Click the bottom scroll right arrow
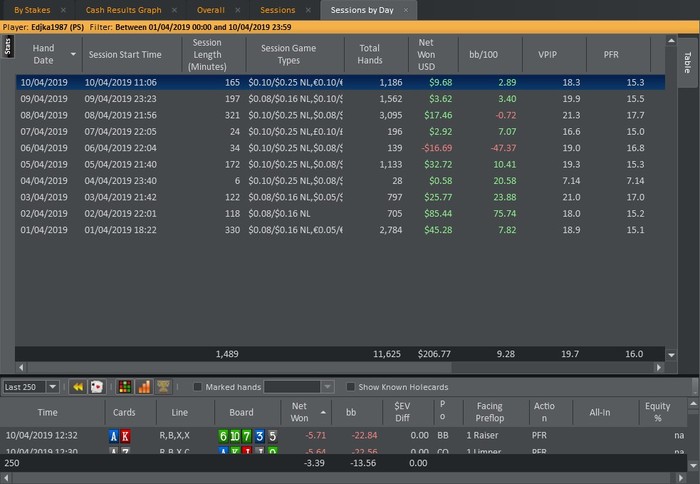The width and height of the screenshot is (700, 484). click(681, 478)
